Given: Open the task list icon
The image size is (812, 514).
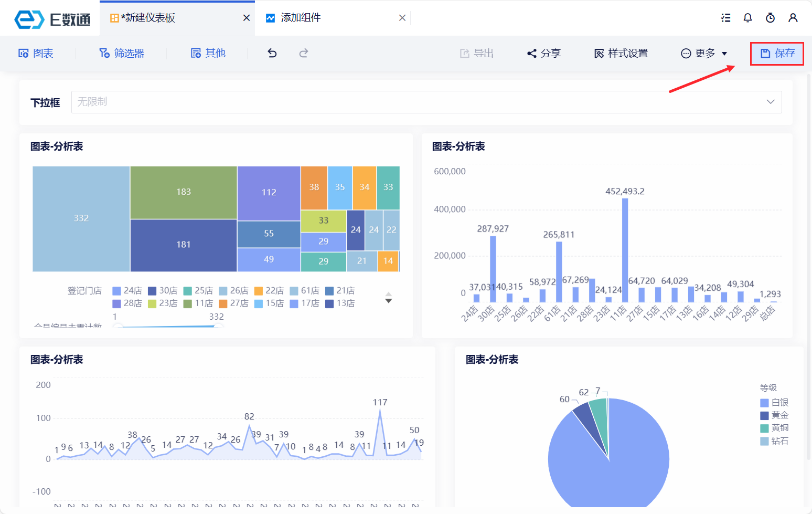Looking at the screenshot, I should point(726,18).
